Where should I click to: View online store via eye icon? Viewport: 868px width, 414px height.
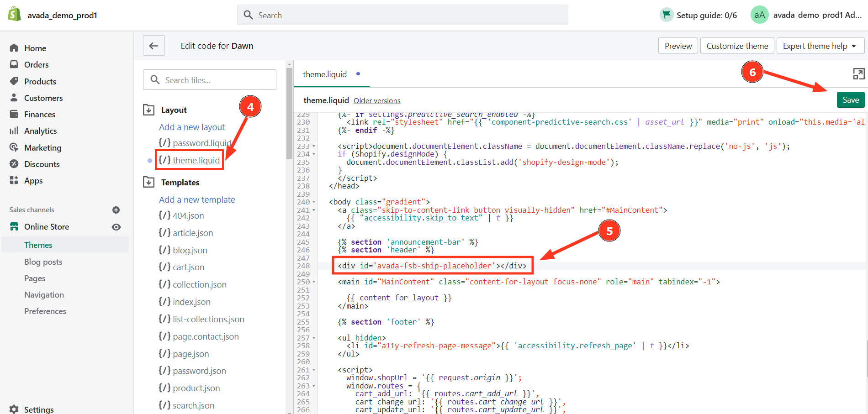[x=116, y=227]
